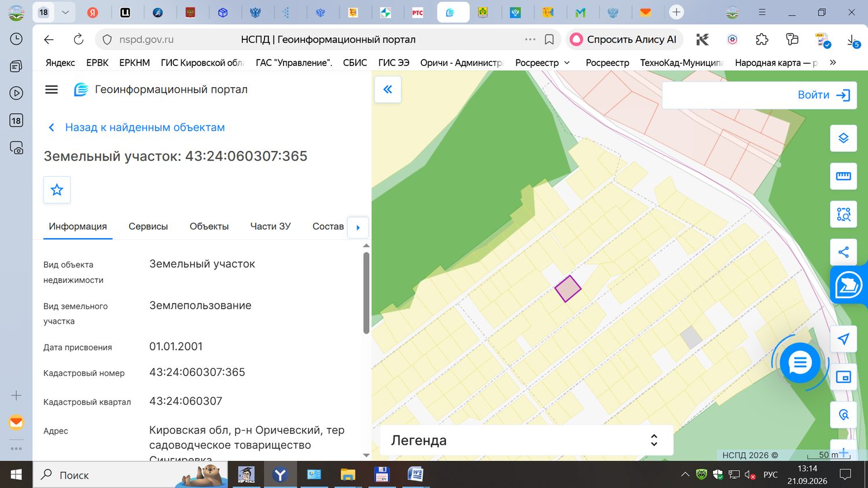Activate the area search selection tool
This screenshot has width=868, height=488.
pos(843,215)
